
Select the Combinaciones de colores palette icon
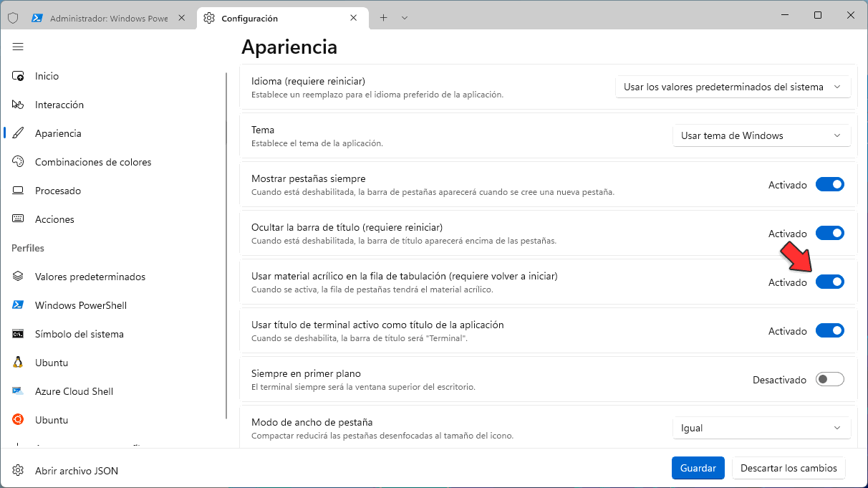point(19,162)
